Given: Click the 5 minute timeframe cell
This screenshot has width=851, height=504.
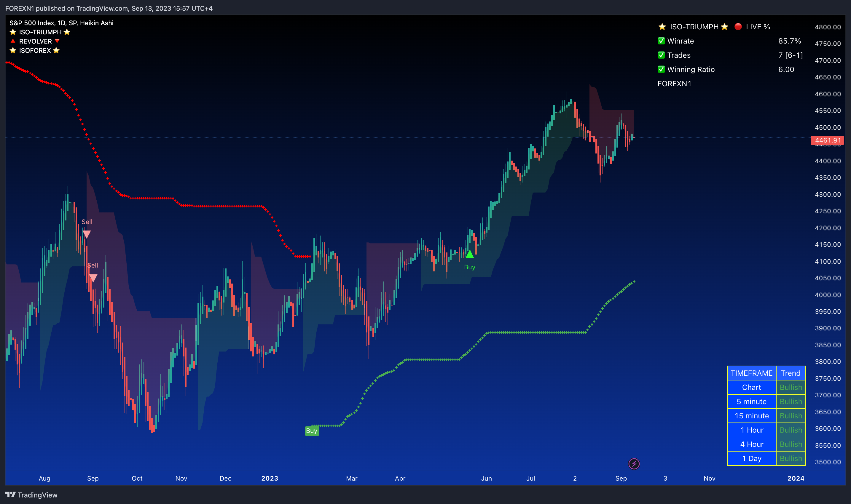Looking at the screenshot, I should tap(751, 401).
